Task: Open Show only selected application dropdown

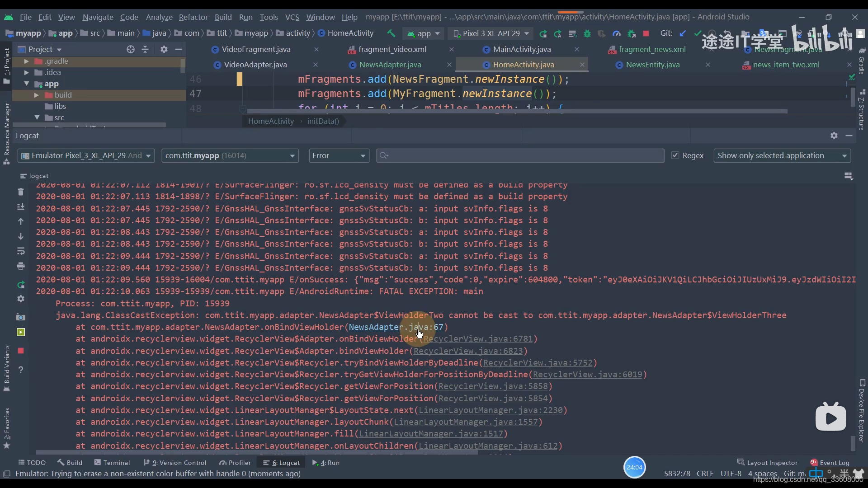Action: pos(782,155)
